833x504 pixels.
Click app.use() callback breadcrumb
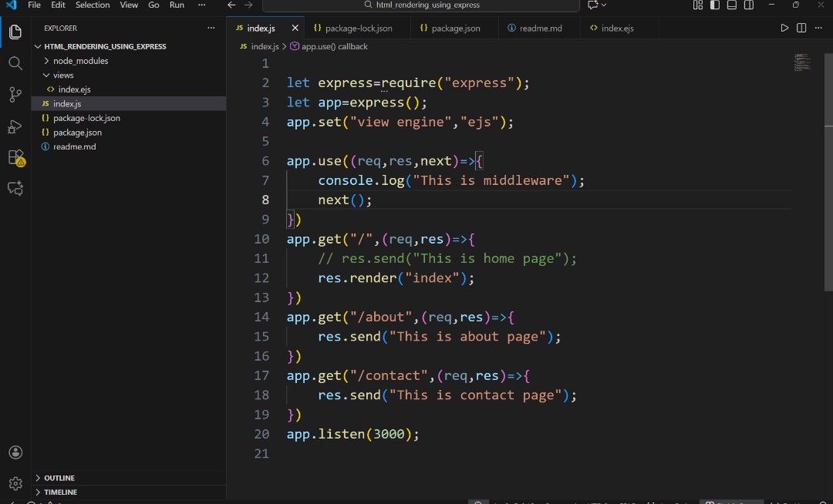coord(334,47)
